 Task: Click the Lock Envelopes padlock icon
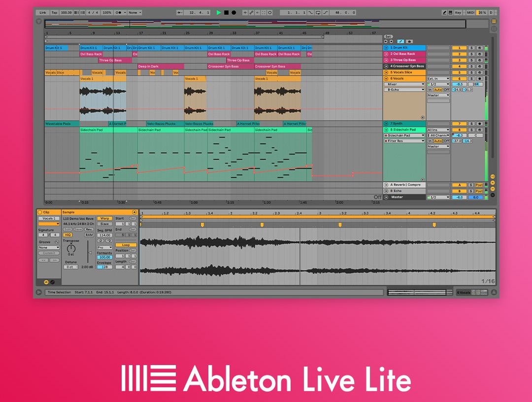(x=409, y=41)
